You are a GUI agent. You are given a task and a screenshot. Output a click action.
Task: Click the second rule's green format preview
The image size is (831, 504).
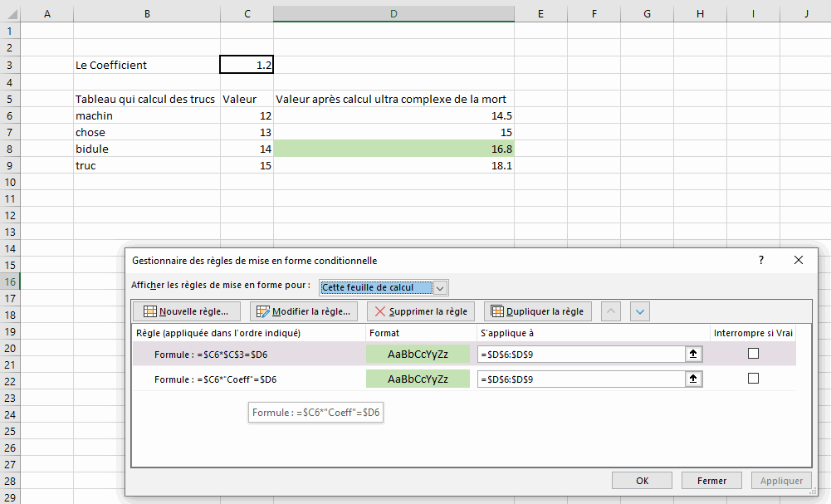point(418,379)
